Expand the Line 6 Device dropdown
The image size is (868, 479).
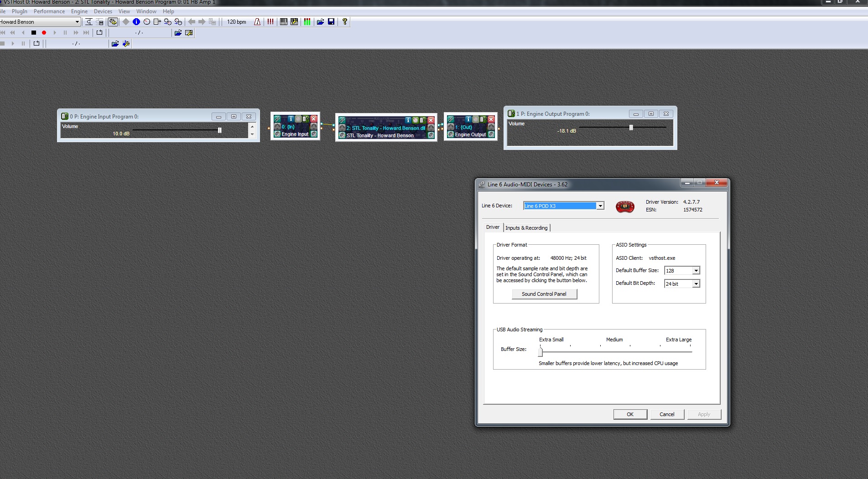point(601,206)
